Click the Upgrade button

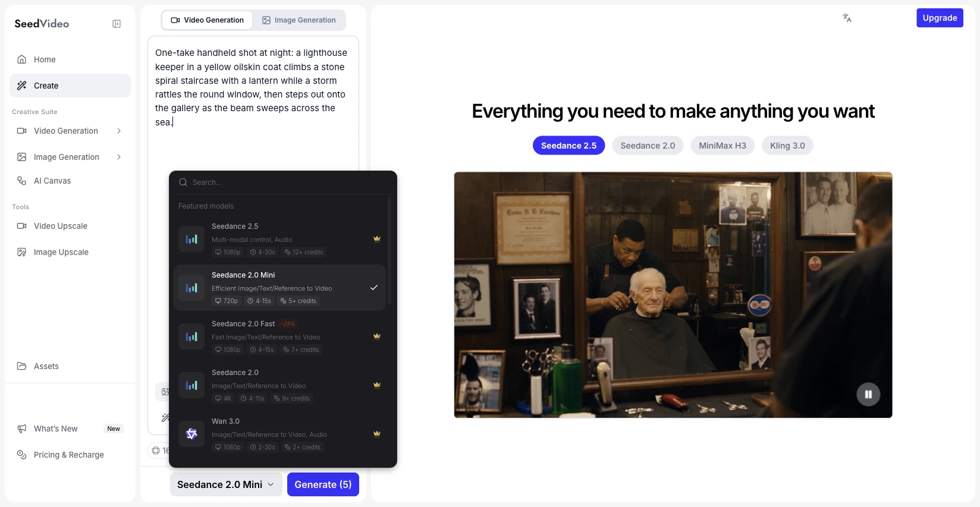pyautogui.click(x=940, y=18)
